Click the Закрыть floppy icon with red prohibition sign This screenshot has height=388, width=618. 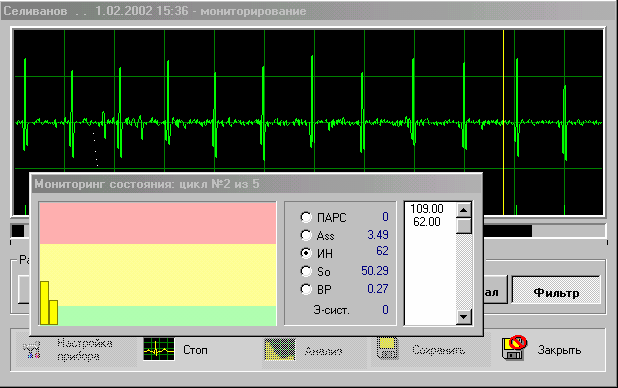[x=514, y=347]
